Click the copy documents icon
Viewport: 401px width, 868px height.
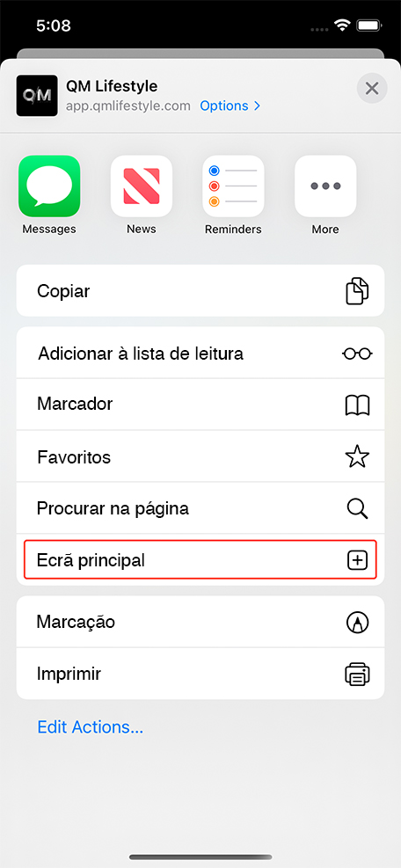(357, 291)
